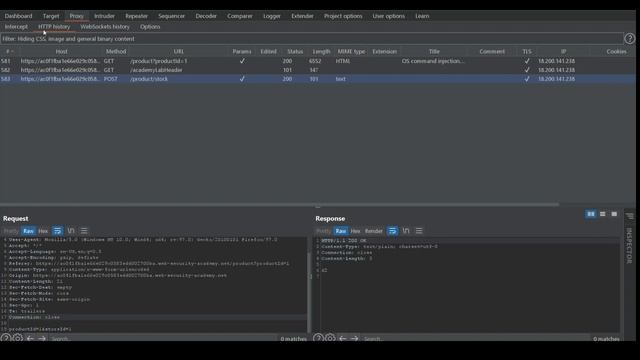640x360 pixels.
Task: Switch Response view to Pretty
Action: [323, 231]
